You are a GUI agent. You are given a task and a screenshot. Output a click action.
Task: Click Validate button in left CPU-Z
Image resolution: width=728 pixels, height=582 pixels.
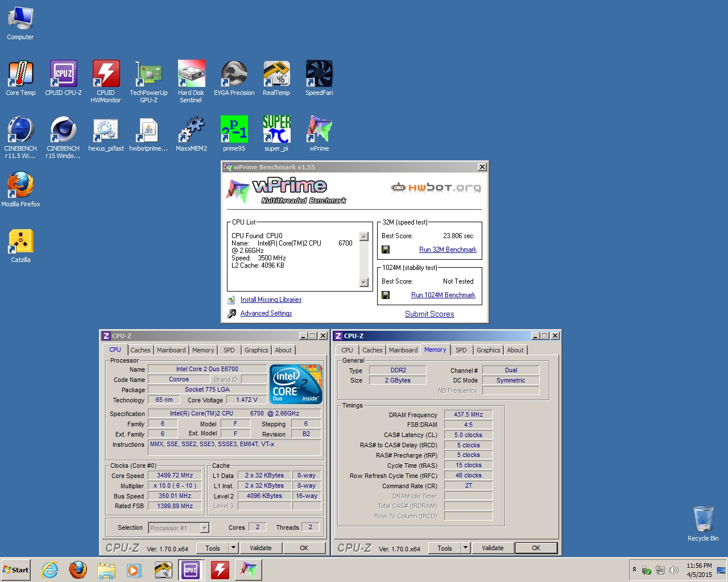pos(260,548)
